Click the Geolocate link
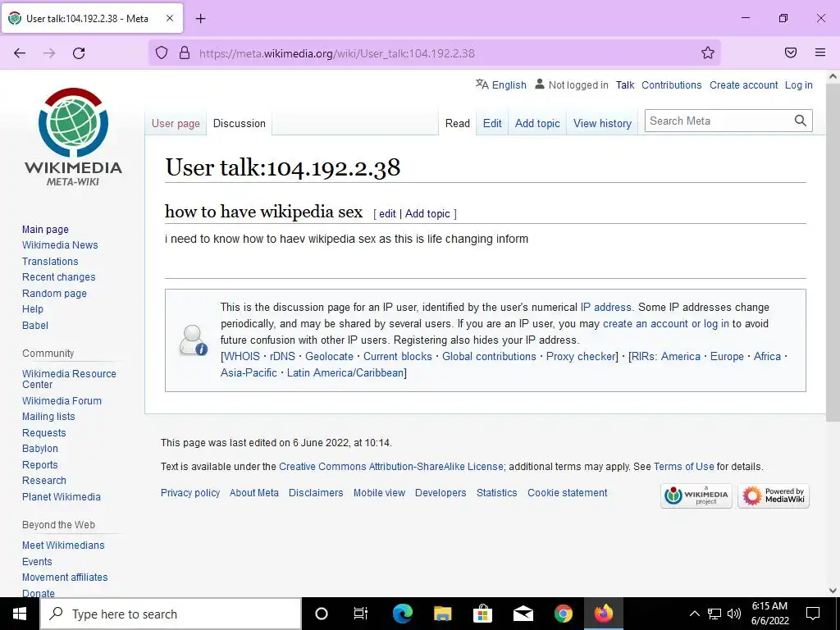This screenshot has width=840, height=630. pos(329,356)
